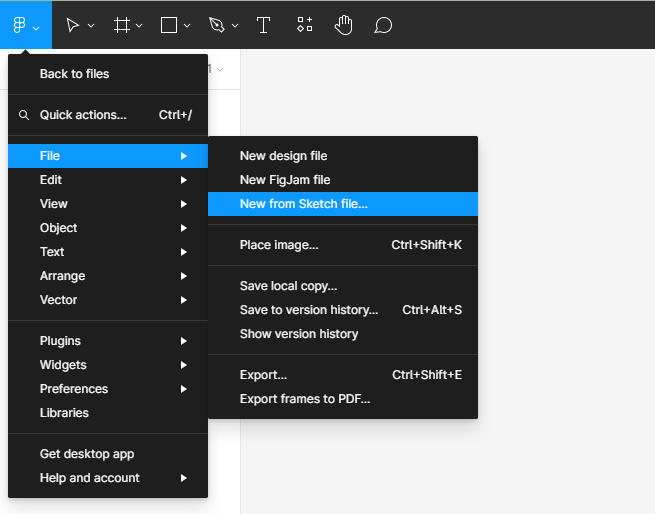The width and height of the screenshot is (655, 514).
Task: Select the Rectangle shape tool
Action: pos(169,25)
